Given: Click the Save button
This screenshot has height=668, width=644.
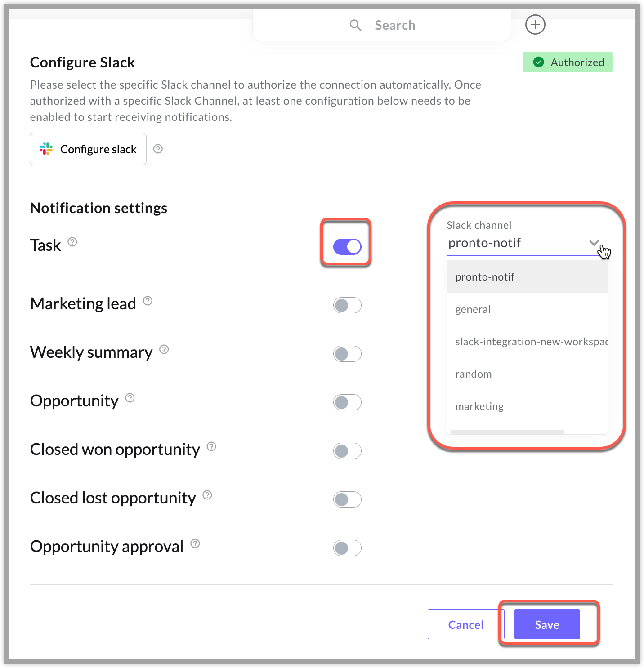Looking at the screenshot, I should [x=547, y=624].
